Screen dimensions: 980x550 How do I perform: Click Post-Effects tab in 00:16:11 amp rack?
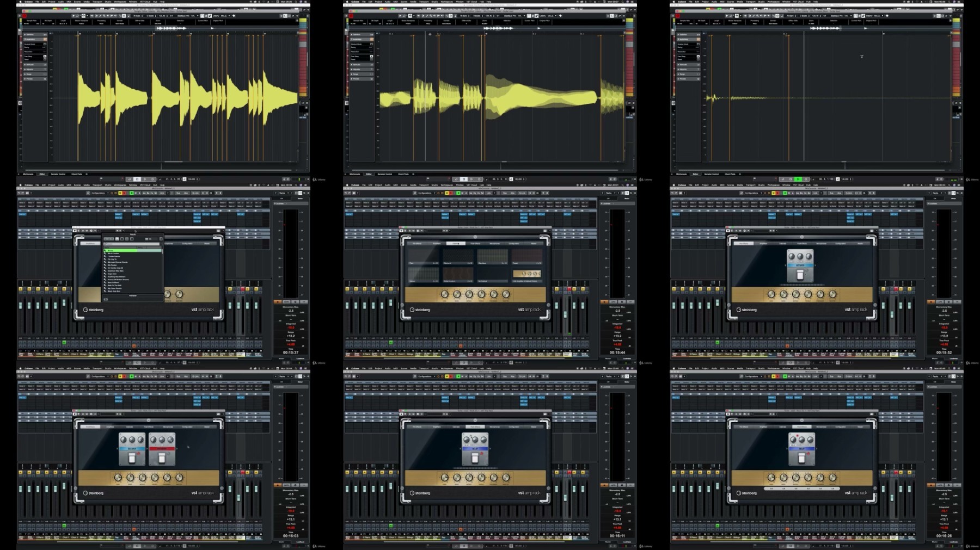(475, 427)
